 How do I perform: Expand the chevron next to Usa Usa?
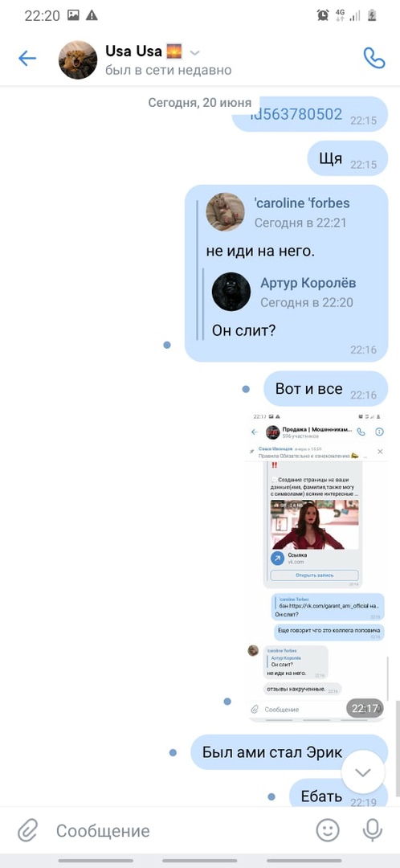point(194,53)
